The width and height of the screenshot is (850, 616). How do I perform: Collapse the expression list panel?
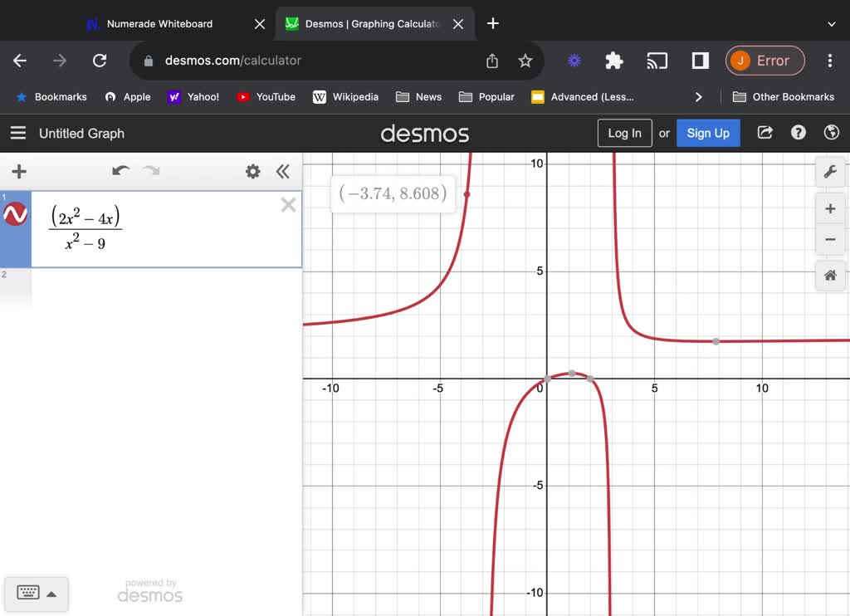pos(283,172)
